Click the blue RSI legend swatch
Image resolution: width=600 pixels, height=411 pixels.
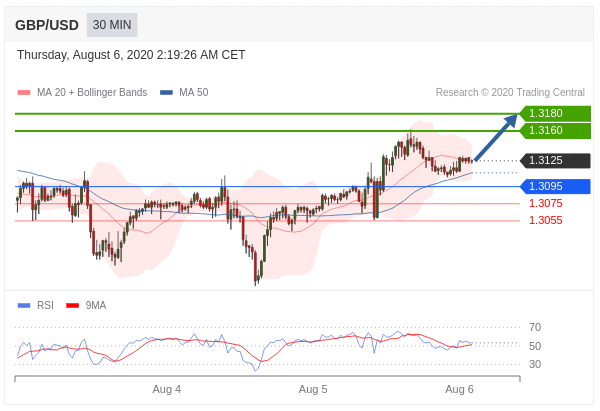(24, 305)
